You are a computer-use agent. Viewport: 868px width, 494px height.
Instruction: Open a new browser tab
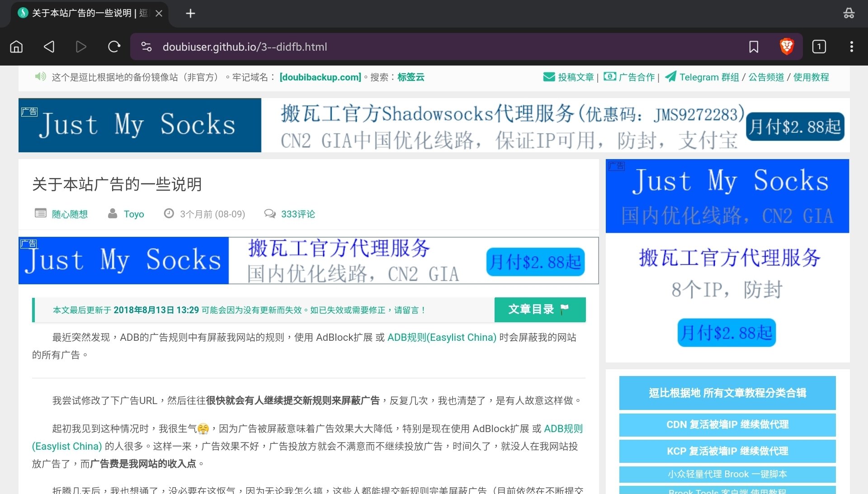190,13
